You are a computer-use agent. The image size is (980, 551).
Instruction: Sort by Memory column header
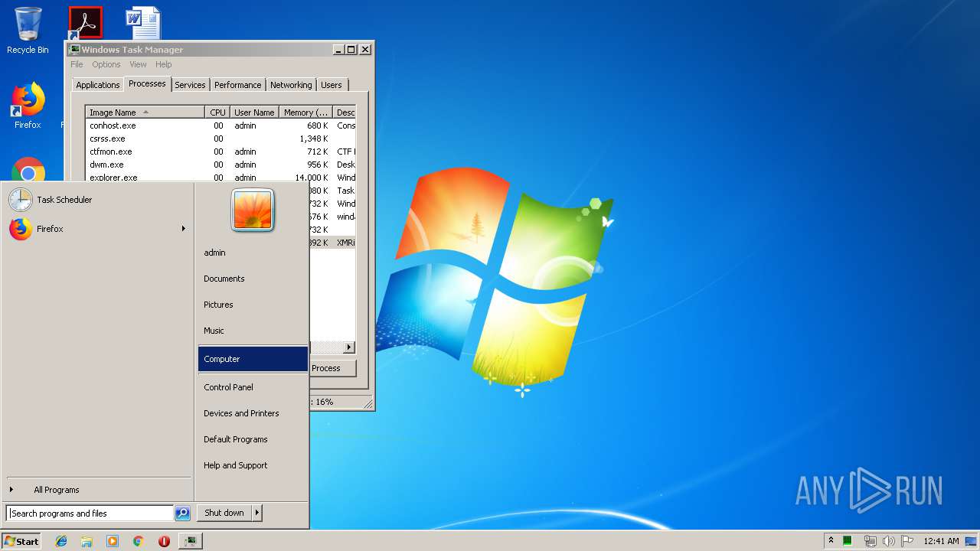click(305, 112)
